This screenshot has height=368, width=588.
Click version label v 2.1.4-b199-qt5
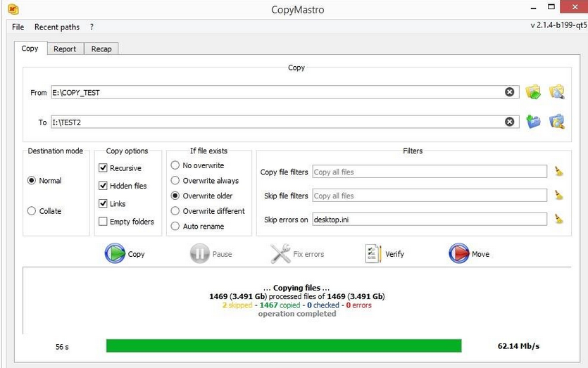(x=558, y=25)
